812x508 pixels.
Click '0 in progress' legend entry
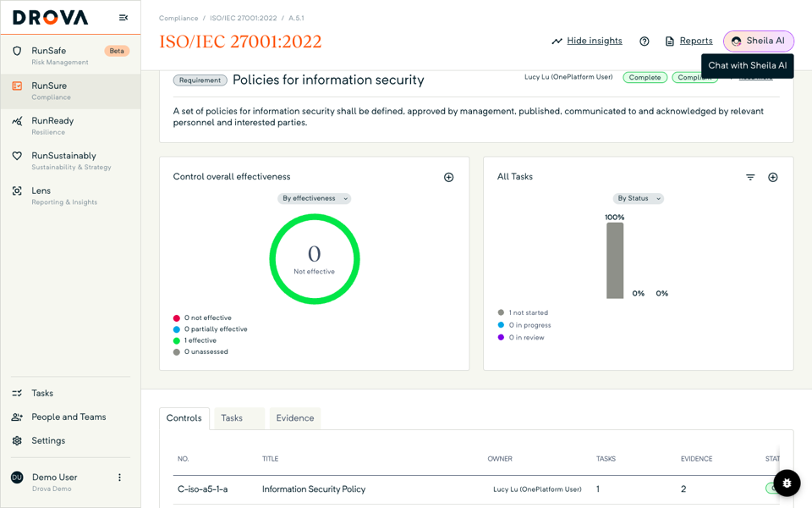tap(524, 325)
